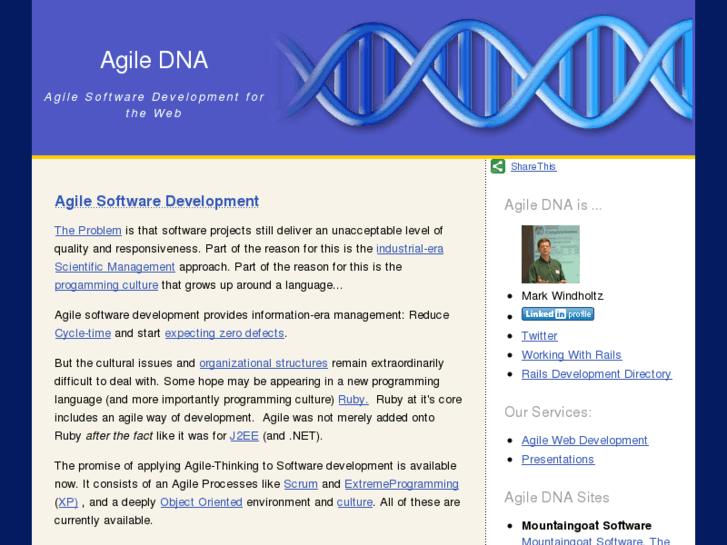This screenshot has width=727, height=545.
Task: Click the 'Our Services:' heading
Action: pos(548,412)
